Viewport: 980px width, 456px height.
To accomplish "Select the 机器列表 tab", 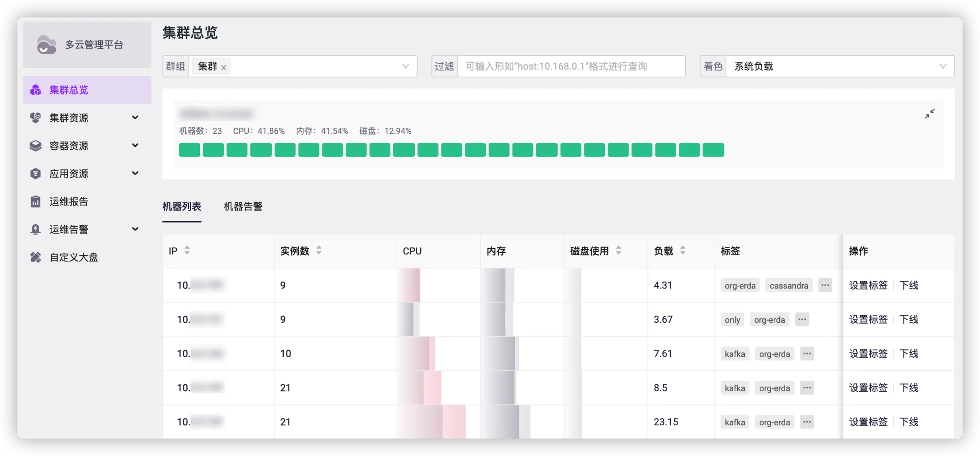I will [182, 207].
